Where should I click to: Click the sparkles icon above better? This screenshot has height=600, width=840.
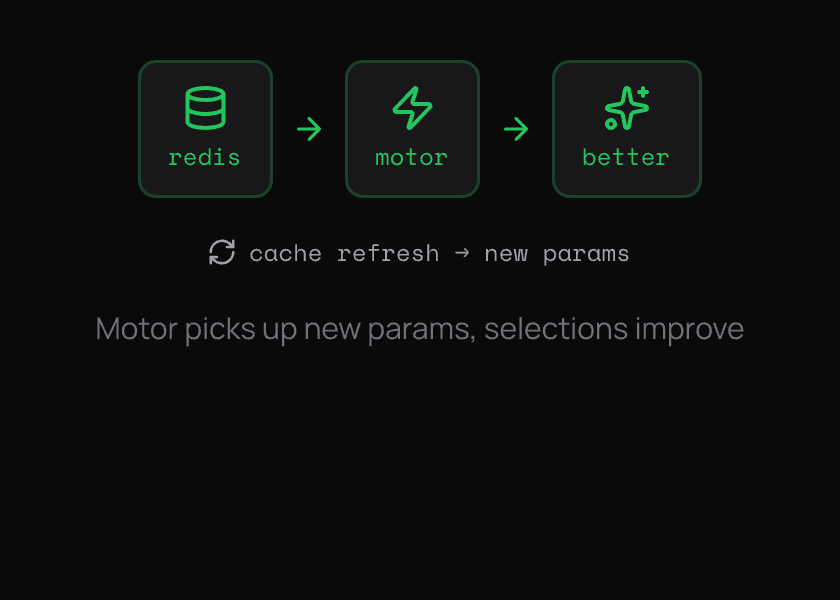point(627,108)
